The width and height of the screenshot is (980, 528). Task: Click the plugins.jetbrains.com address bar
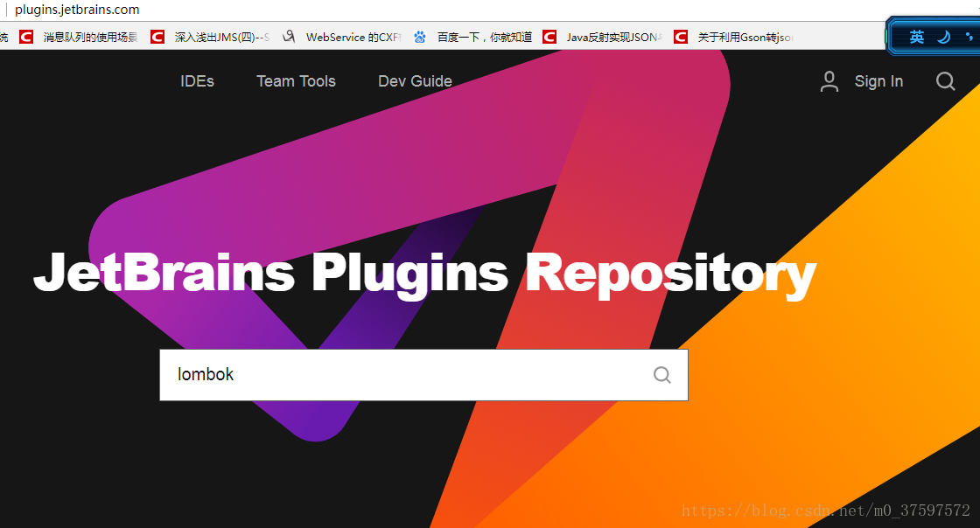(78, 10)
